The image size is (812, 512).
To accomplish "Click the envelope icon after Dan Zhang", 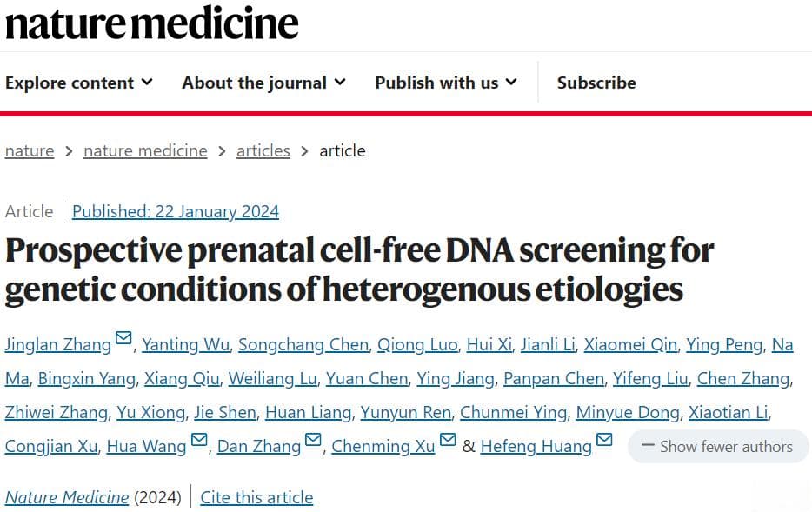I will [x=313, y=440].
